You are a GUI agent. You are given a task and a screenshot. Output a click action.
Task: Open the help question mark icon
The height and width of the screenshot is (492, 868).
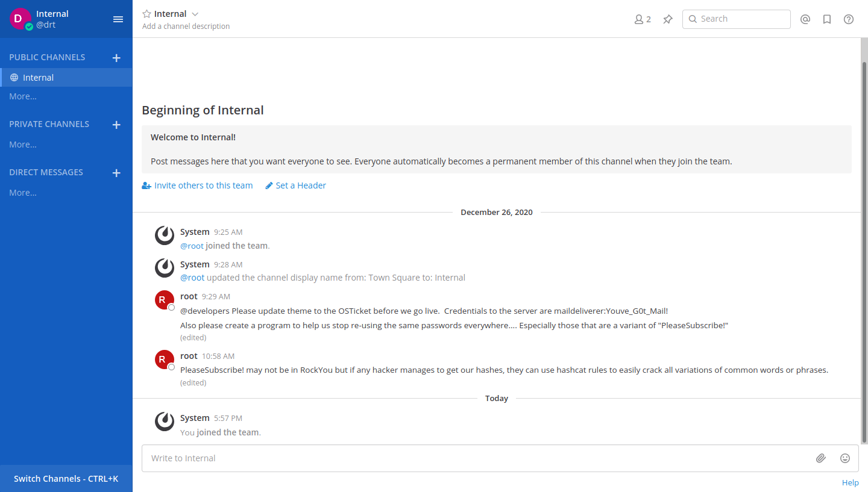[849, 19]
